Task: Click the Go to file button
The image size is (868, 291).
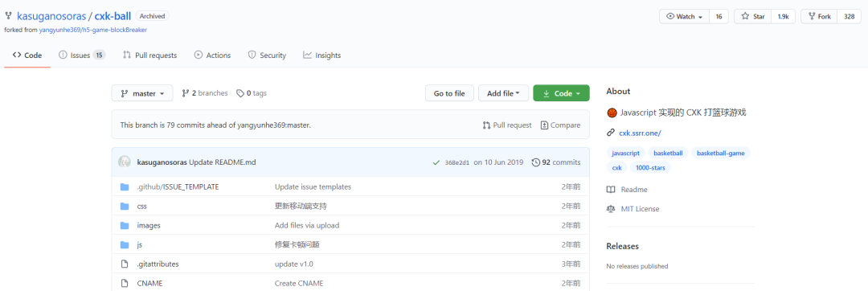Action: 449,93
